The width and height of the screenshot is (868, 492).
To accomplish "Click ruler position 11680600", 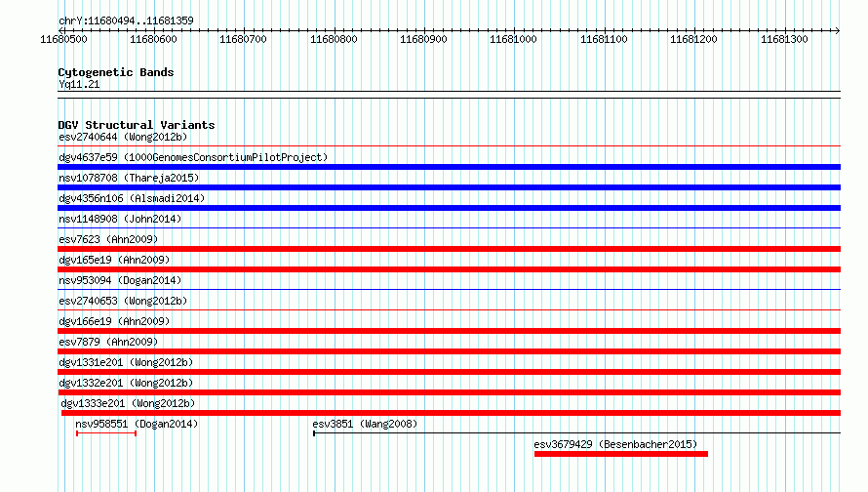I will click(x=153, y=39).
